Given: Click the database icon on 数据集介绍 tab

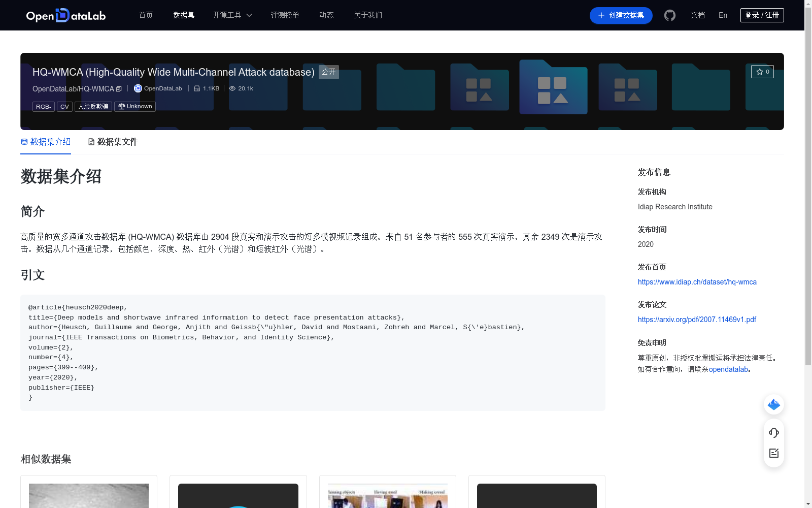Looking at the screenshot, I should [x=24, y=142].
